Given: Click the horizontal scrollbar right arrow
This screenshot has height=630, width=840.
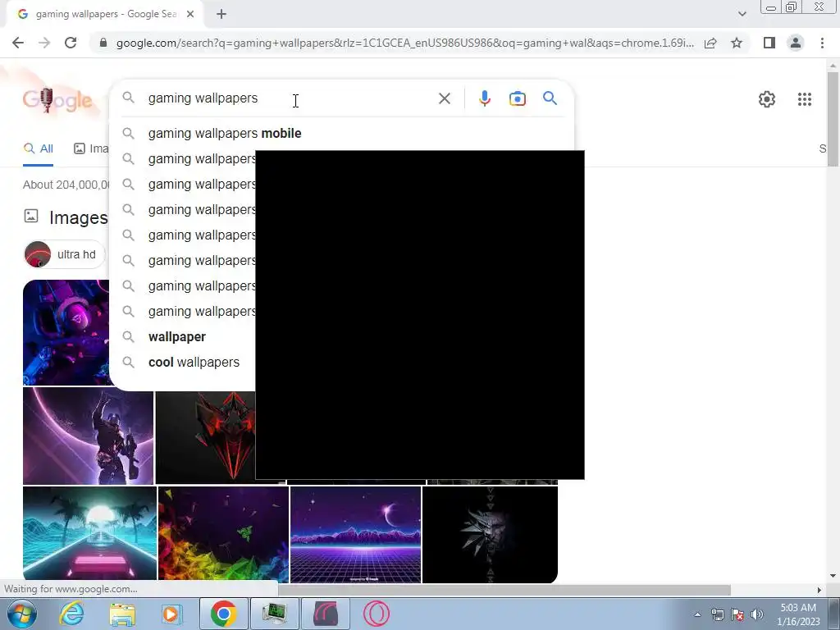Looking at the screenshot, I should click(819, 590).
